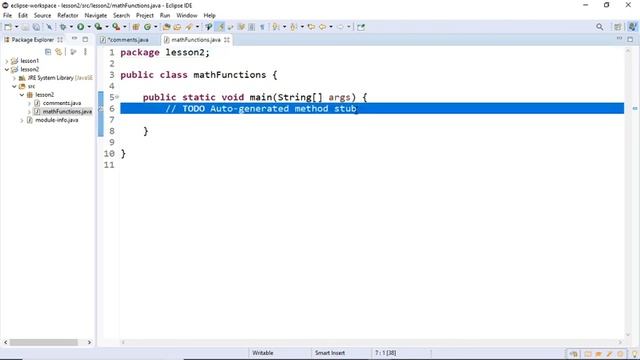Click the Smart Insert status entry
This screenshot has height=360, width=640.
(x=329, y=353)
